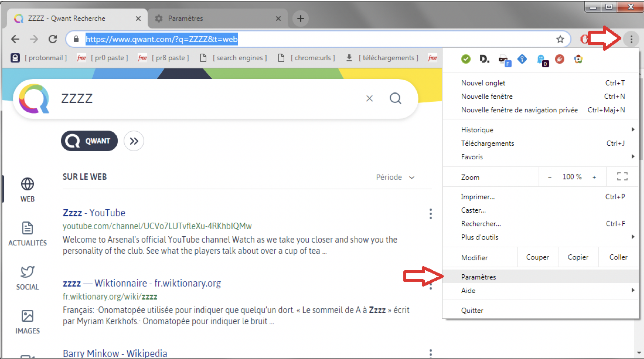
Task: Open the [ pr8 paste ] bookmark
Action: click(x=164, y=58)
